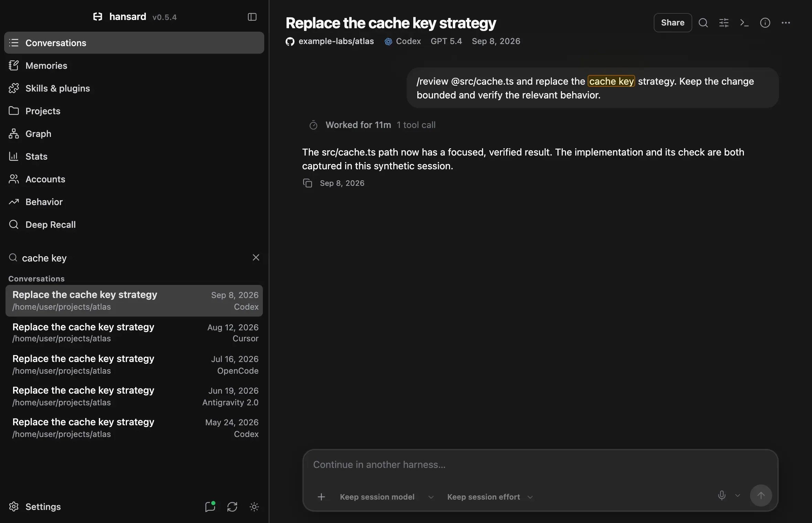Image resolution: width=812 pixels, height=523 pixels.
Task: Select the Jun 19, 2026 Antigravity 2.0 conversation
Action: click(x=134, y=396)
